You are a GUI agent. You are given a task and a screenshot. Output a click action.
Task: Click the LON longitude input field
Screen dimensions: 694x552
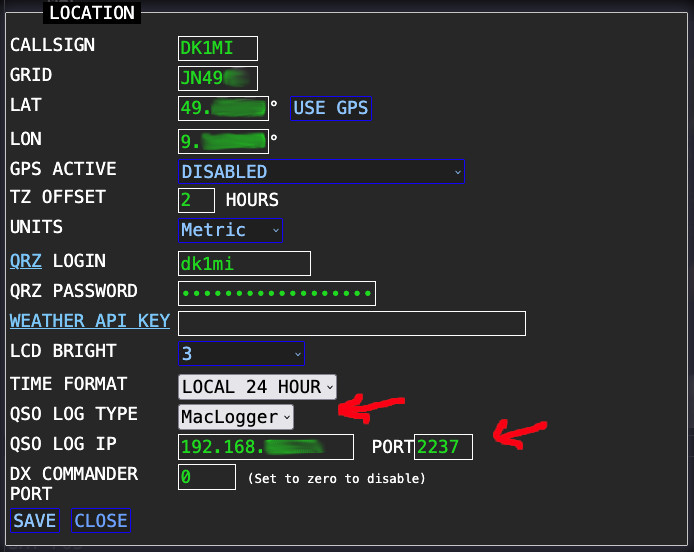point(223,141)
